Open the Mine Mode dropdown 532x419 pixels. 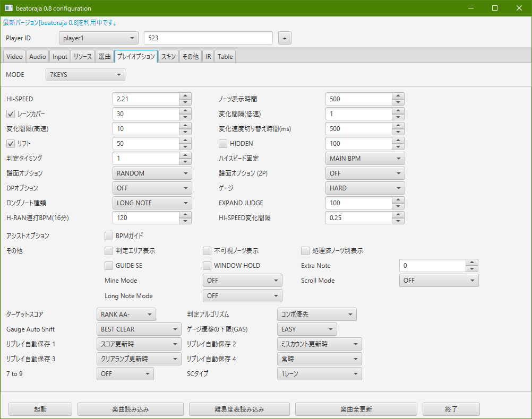[x=242, y=281]
